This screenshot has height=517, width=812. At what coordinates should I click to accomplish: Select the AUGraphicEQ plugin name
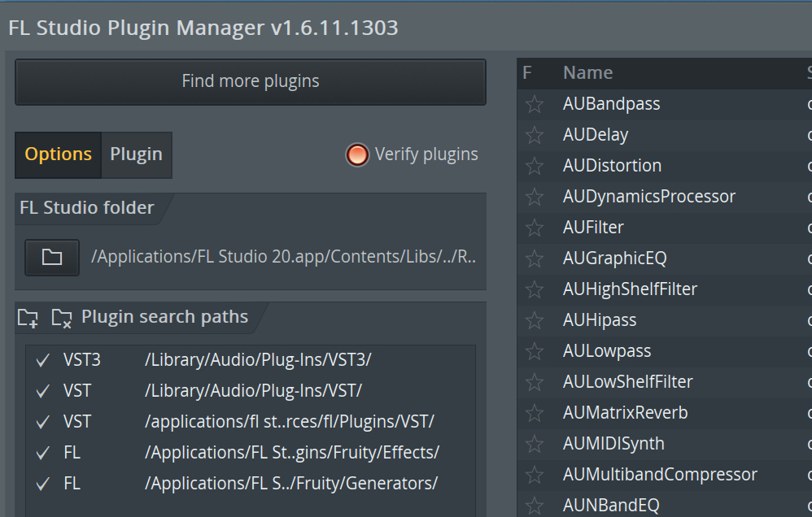(615, 258)
